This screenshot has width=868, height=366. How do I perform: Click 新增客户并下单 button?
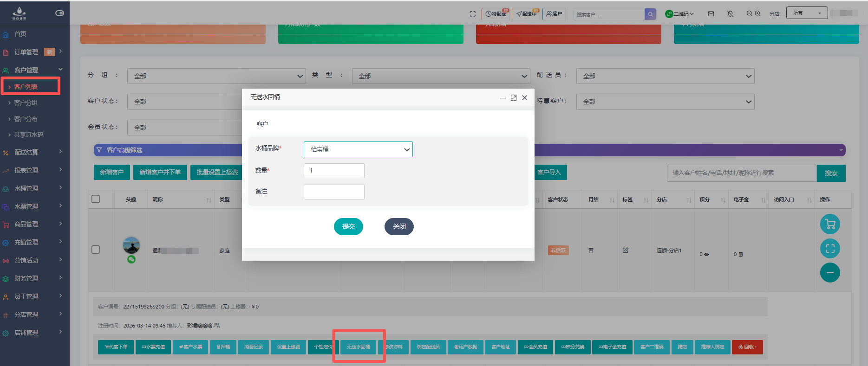pyautogui.click(x=160, y=172)
